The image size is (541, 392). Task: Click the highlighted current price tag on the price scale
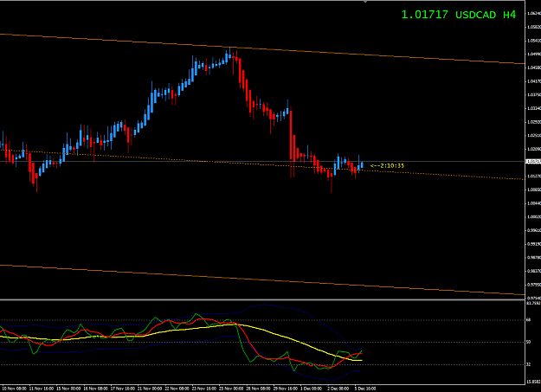(x=533, y=161)
